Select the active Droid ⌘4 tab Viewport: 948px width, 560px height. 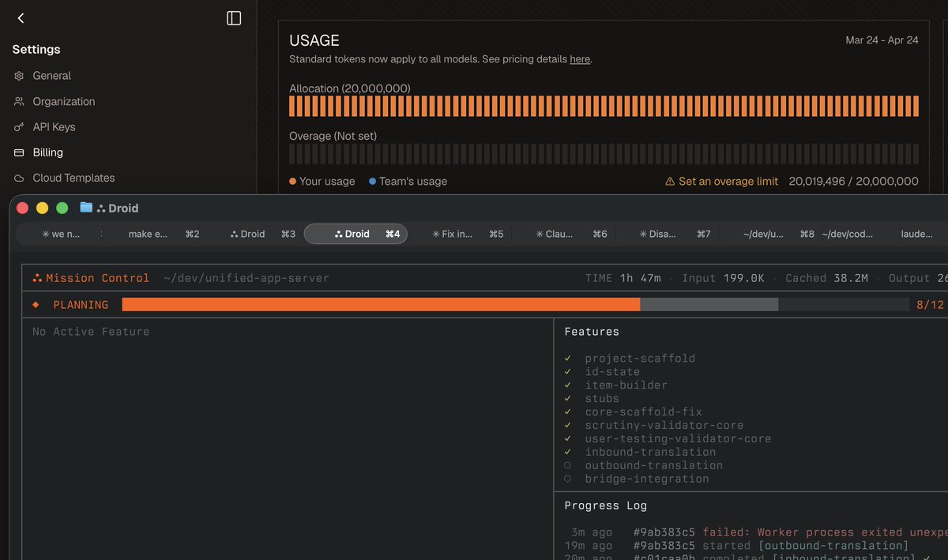356,235
